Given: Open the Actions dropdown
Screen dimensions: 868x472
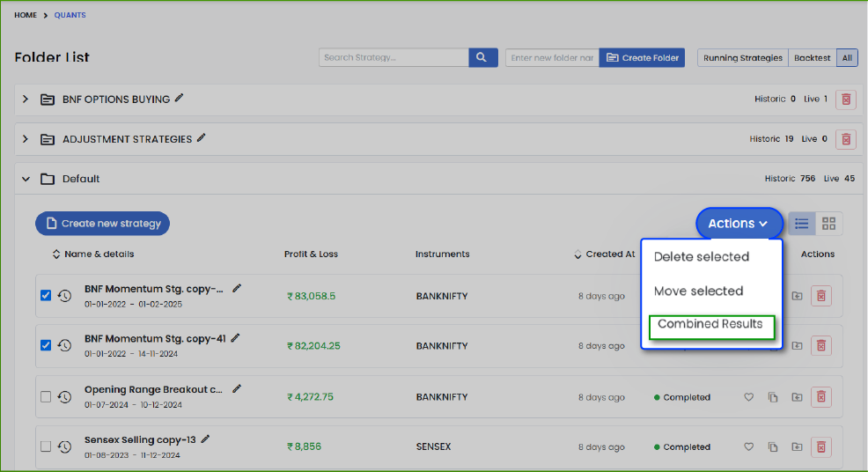Looking at the screenshot, I should point(738,224).
